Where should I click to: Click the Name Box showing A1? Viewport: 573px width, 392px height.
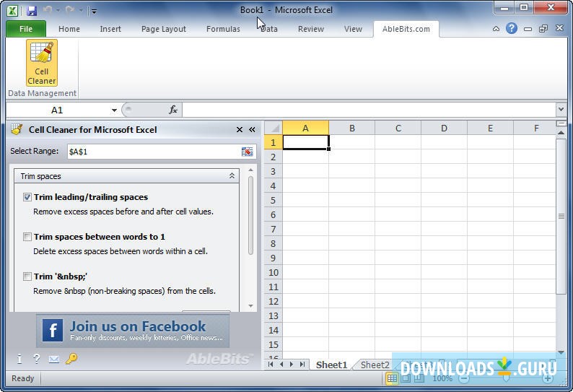[57, 110]
